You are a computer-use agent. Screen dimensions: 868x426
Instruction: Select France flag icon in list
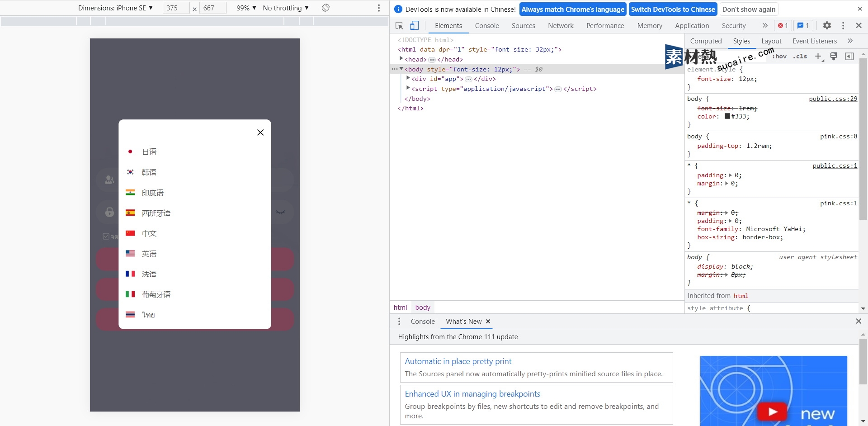tap(130, 274)
